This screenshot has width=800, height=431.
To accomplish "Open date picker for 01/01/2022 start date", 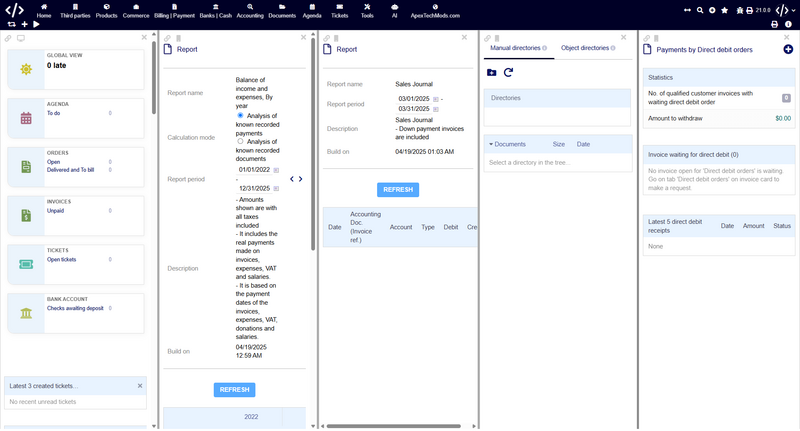I will 277,170.
